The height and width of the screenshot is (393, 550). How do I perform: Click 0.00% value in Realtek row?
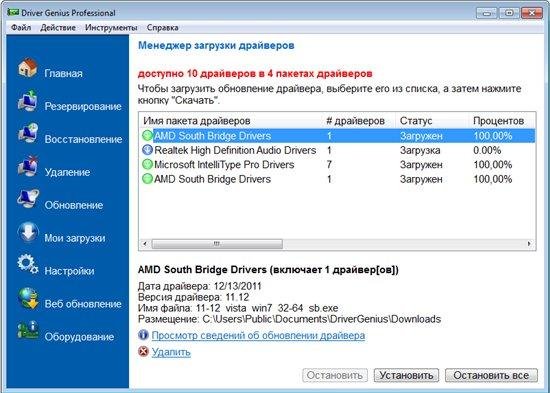(x=487, y=151)
